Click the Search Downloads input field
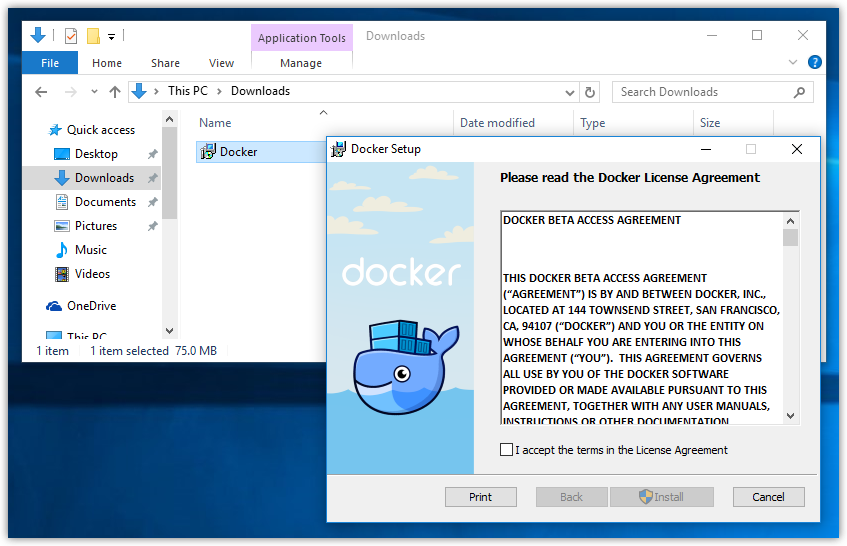 [x=700, y=92]
